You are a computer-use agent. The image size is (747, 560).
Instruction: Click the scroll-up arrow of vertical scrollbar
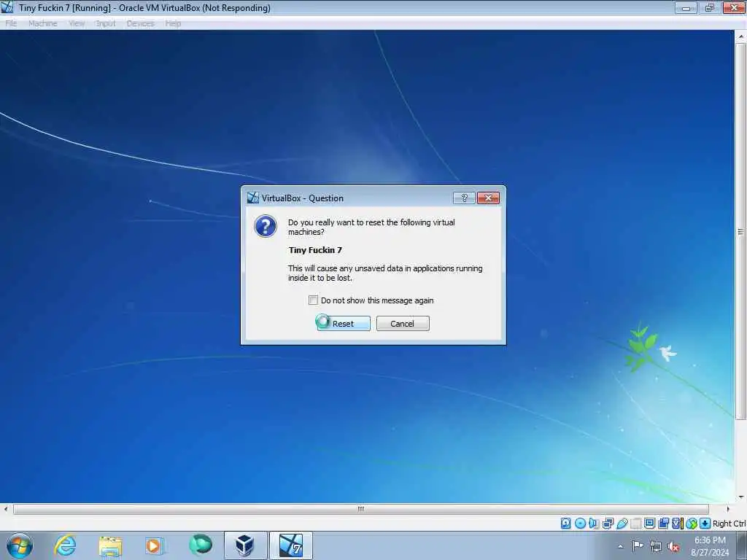[x=741, y=36]
